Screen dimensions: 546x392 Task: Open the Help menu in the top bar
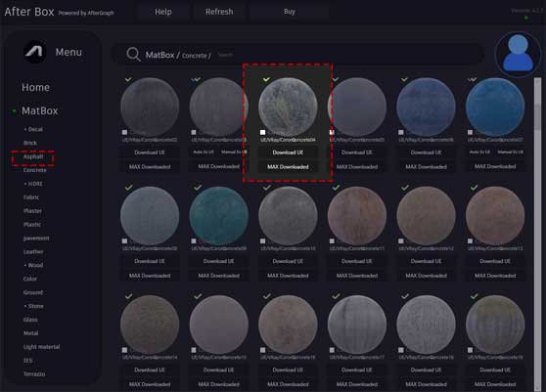(163, 12)
